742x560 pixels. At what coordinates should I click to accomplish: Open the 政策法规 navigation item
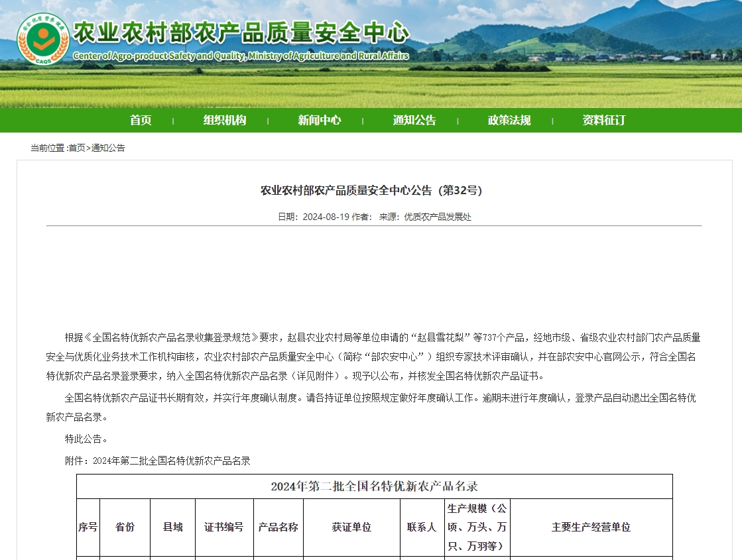509,120
